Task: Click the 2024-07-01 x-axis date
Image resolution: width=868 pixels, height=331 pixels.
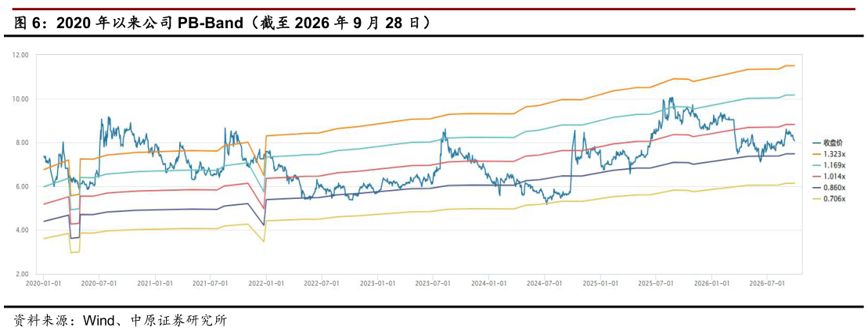Action: pyautogui.click(x=545, y=282)
